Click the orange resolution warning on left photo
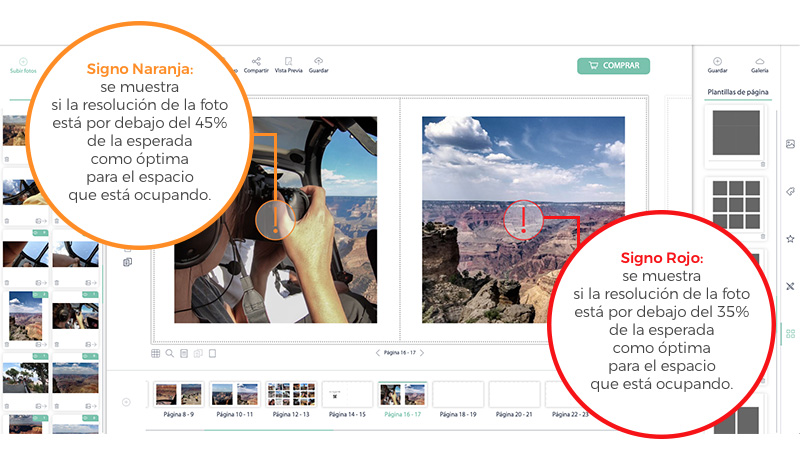 click(x=275, y=220)
